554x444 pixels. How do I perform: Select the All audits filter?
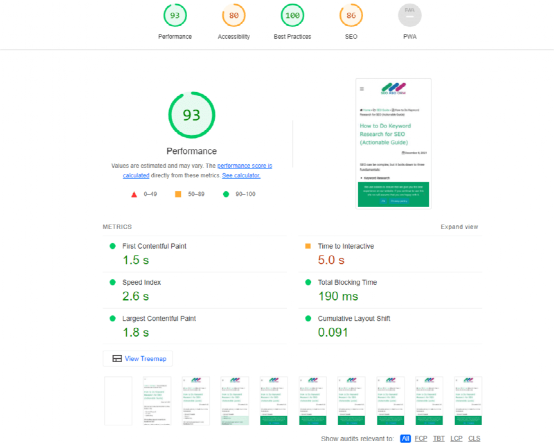[405, 438]
